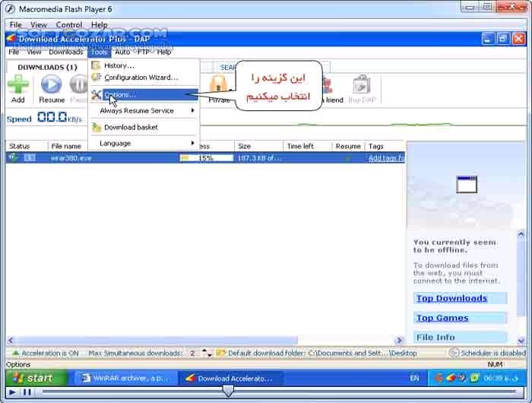Click the window thumbnail icon in side panel
Screen dimensions: 532x403
pos(467,185)
